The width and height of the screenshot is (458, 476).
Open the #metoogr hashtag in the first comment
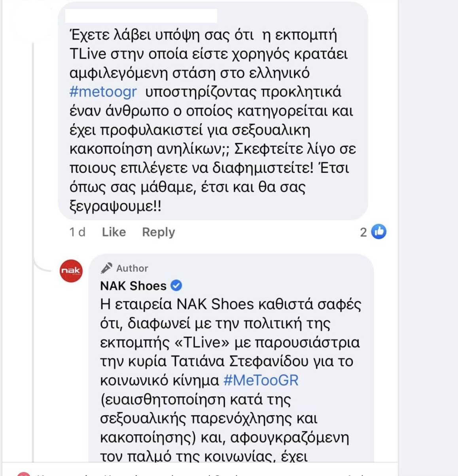click(103, 92)
